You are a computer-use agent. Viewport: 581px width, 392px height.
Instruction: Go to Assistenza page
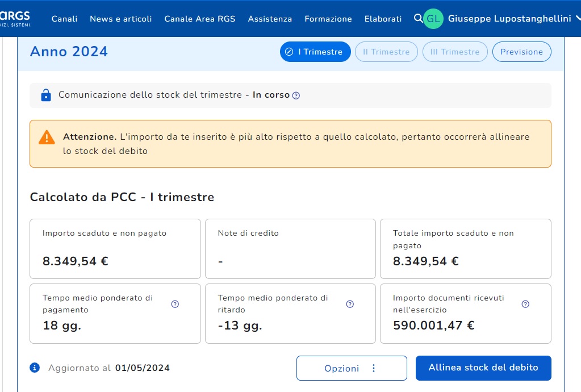click(270, 19)
